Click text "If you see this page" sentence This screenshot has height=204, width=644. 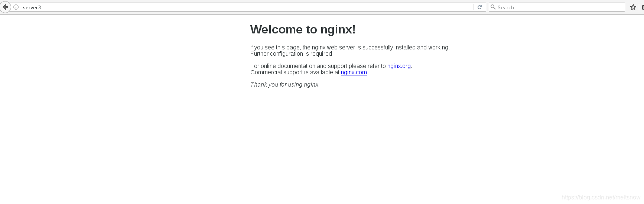pyautogui.click(x=350, y=48)
